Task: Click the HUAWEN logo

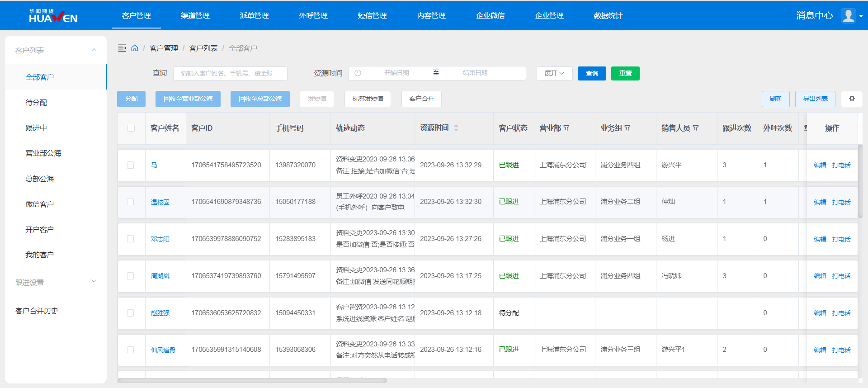Action: pyautogui.click(x=53, y=16)
